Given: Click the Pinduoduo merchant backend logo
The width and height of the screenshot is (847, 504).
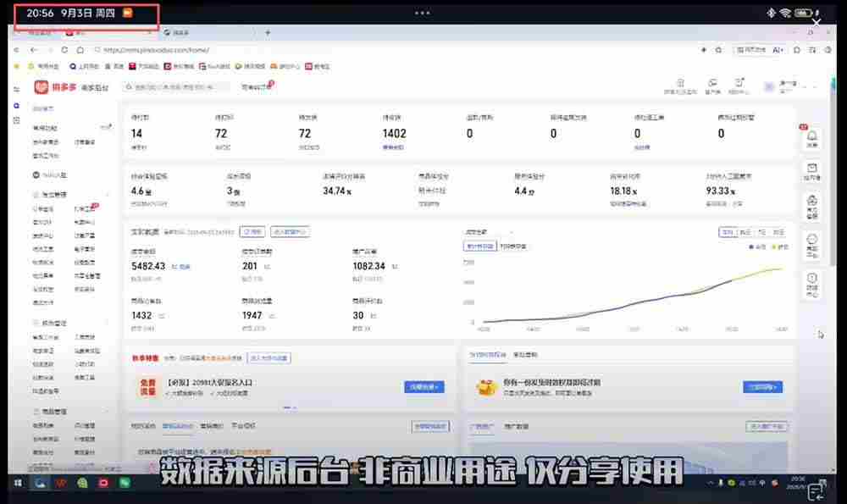Looking at the screenshot, I should [x=71, y=87].
